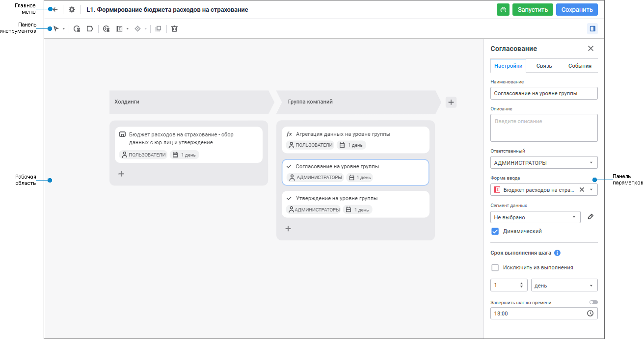Screen dimensions: 644x339
Task: Check Исключить из выполнения checkbox
Action: point(495,268)
